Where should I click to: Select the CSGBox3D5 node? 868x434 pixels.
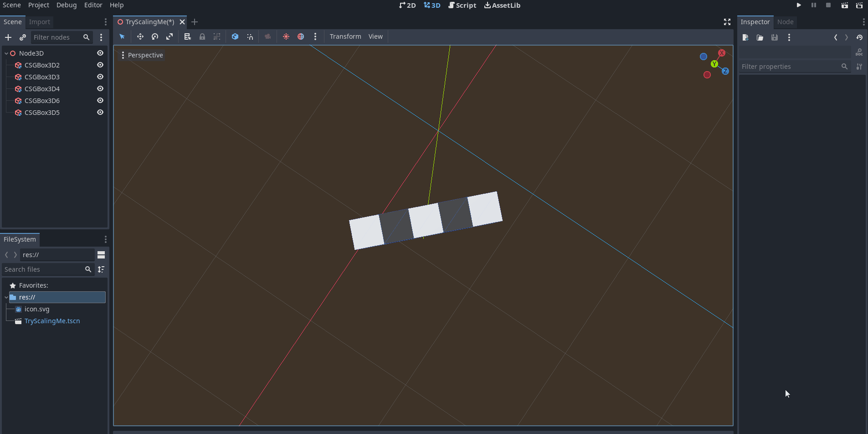click(x=42, y=113)
